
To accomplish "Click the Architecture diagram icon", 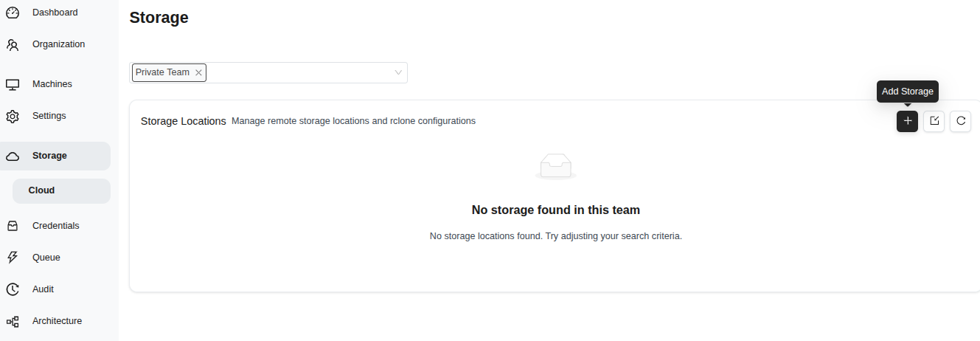I will pos(13,322).
